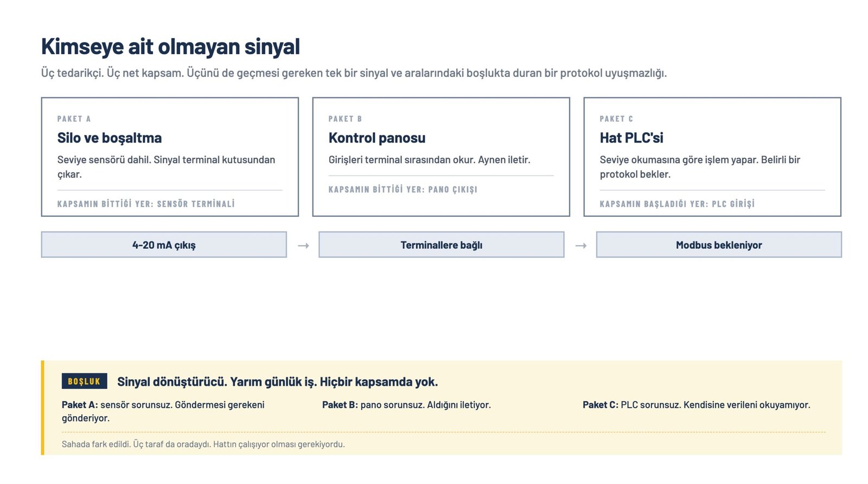Viewport: 868px width, 484px height.
Task: Click the footnote "Sahada fark edildi. Üç taraf da oradaydı"
Action: (x=203, y=444)
